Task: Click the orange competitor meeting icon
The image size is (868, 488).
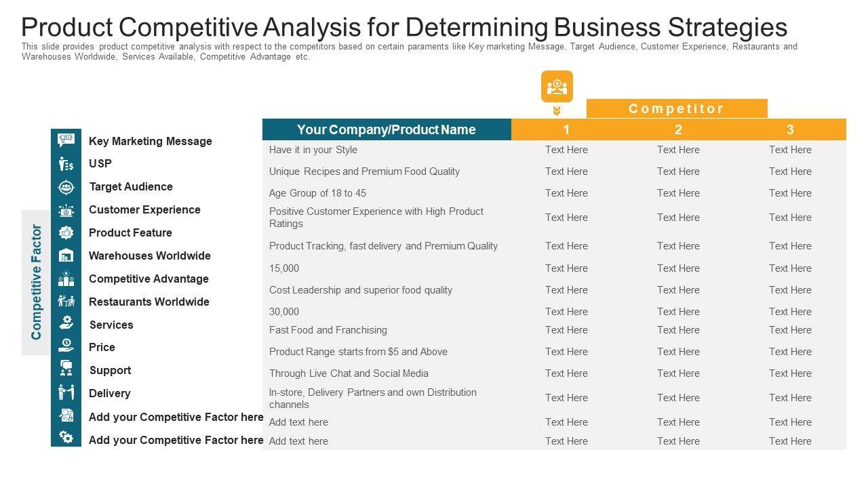Action: tap(557, 87)
